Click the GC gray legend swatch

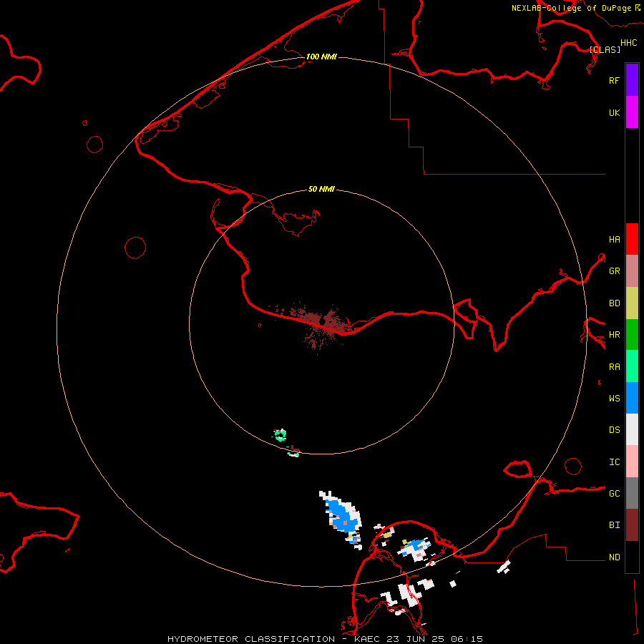pyautogui.click(x=632, y=493)
